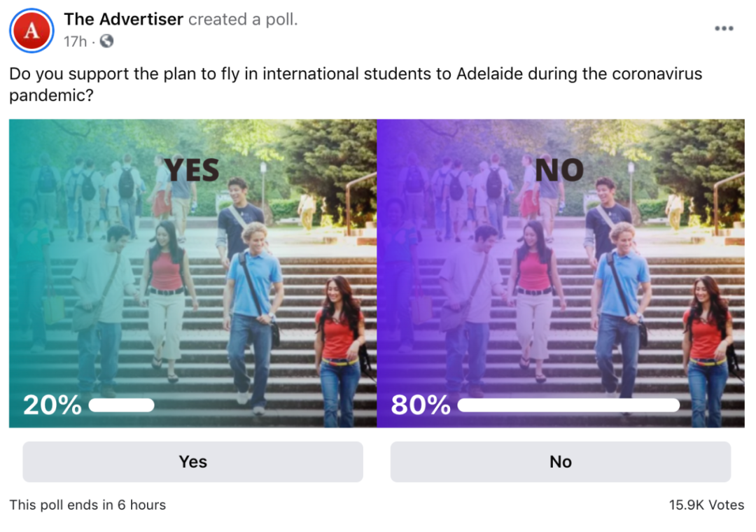Select the purple NO poll image
Screen dimensions: 756x532
point(560,294)
